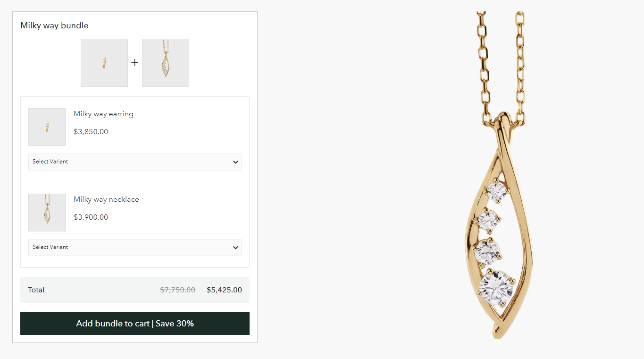
Task: Click the necklace thumbnail in the bundle header
Action: coord(166,63)
